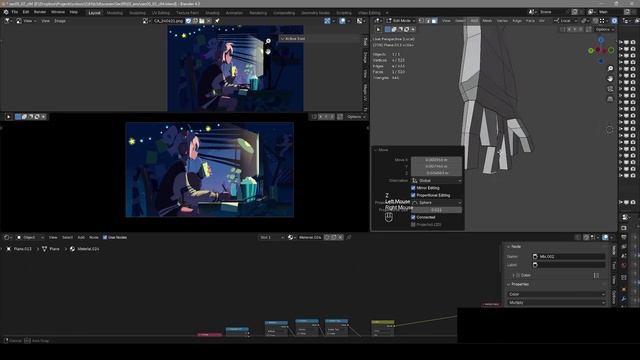Switch to the Shading workspace tab
This screenshot has height=360, width=640.
coord(212,13)
